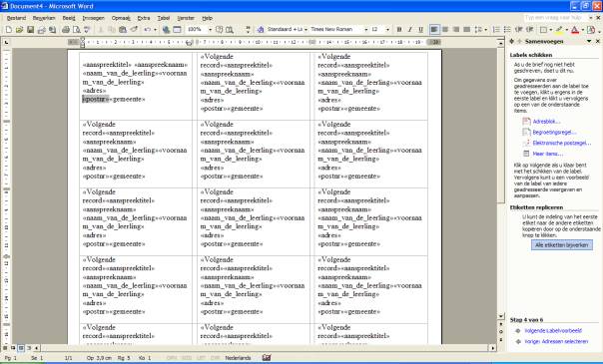Click the Open folder icon

19,30
